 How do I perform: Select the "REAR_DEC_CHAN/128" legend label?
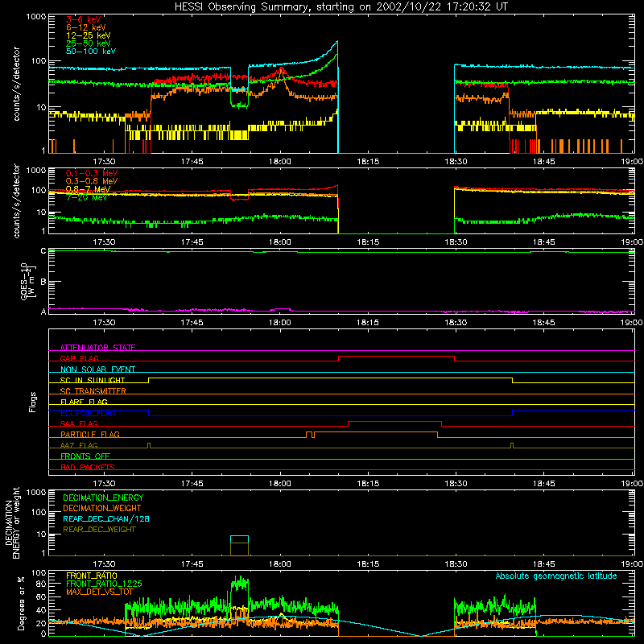[x=106, y=518]
